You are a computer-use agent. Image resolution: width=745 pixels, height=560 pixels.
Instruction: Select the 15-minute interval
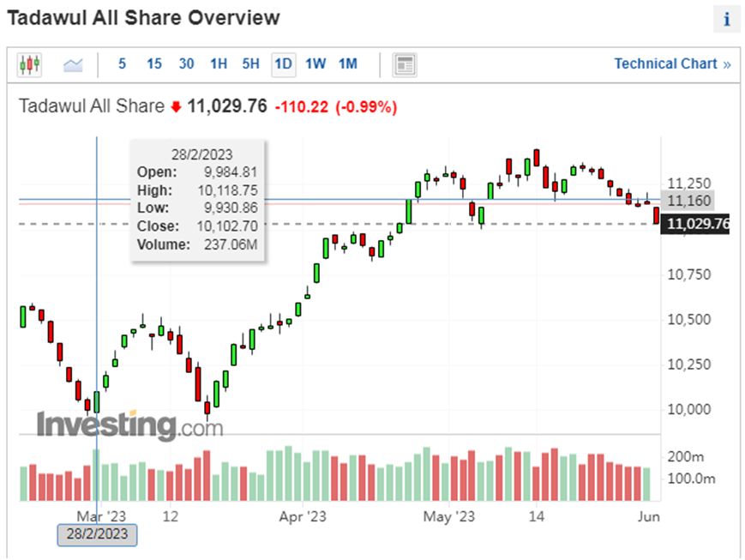coord(154,63)
